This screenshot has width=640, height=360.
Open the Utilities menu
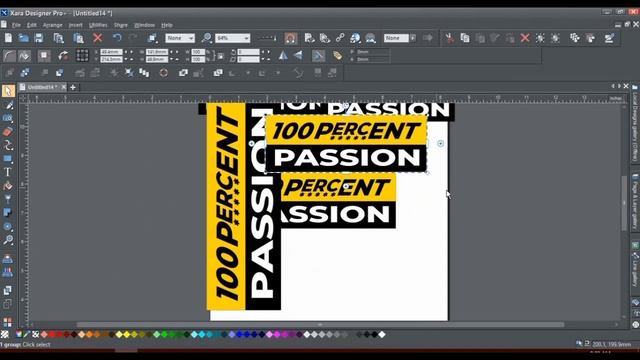98,25
